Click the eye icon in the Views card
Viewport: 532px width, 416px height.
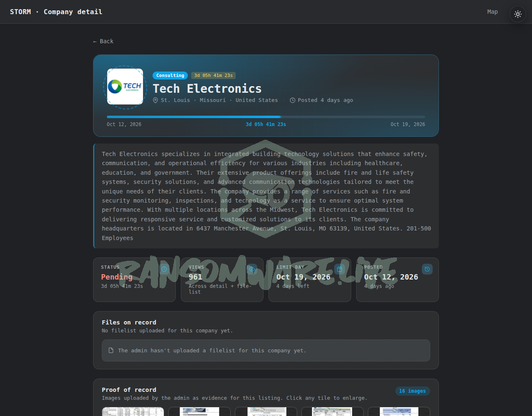click(x=252, y=269)
